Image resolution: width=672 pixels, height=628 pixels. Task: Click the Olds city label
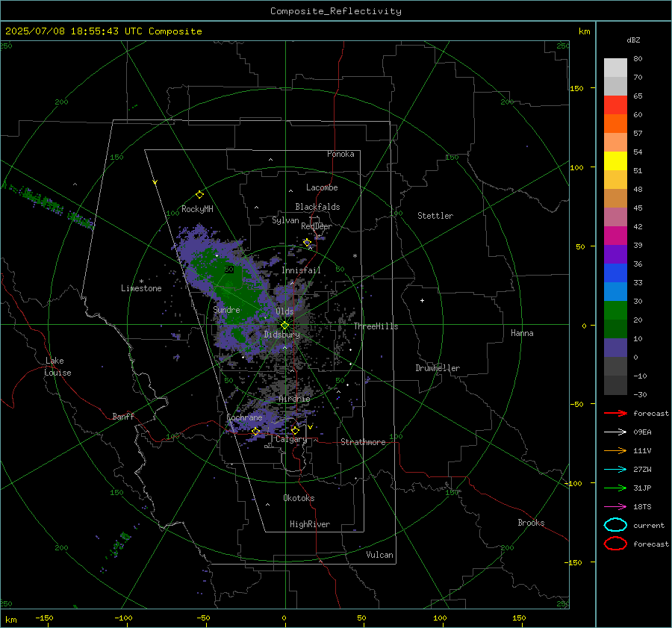pos(284,311)
